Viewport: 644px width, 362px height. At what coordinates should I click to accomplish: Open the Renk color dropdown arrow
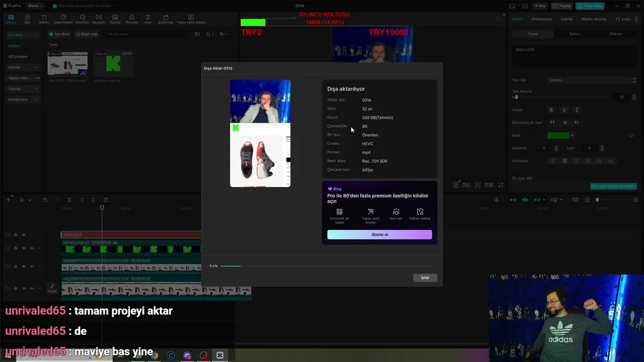pos(572,135)
